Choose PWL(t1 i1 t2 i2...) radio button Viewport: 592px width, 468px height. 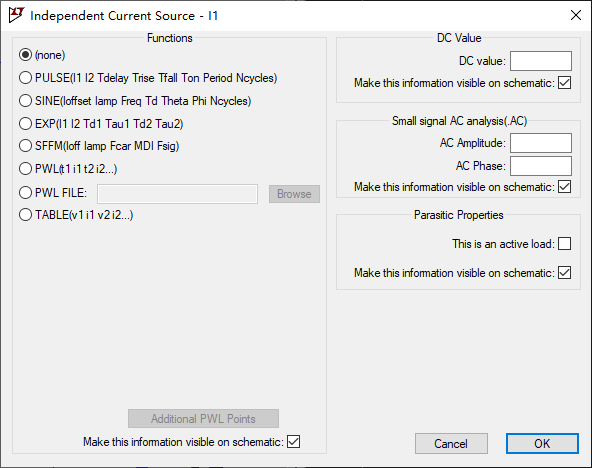[25, 169]
